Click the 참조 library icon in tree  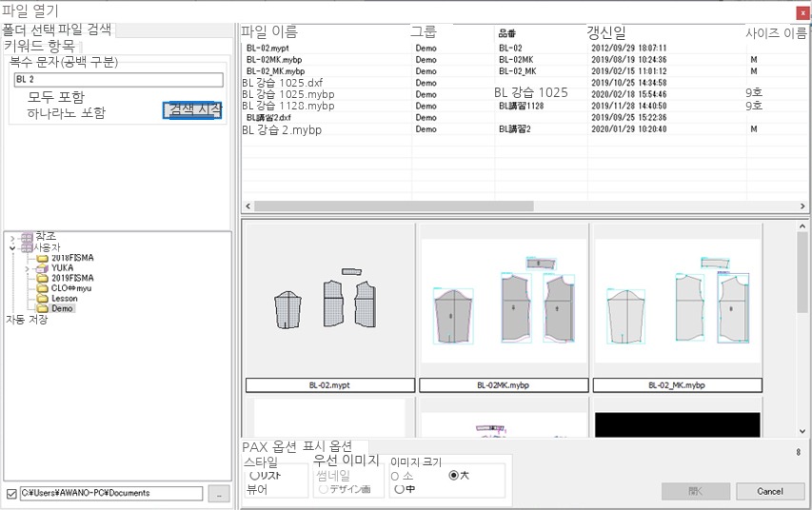point(27,238)
